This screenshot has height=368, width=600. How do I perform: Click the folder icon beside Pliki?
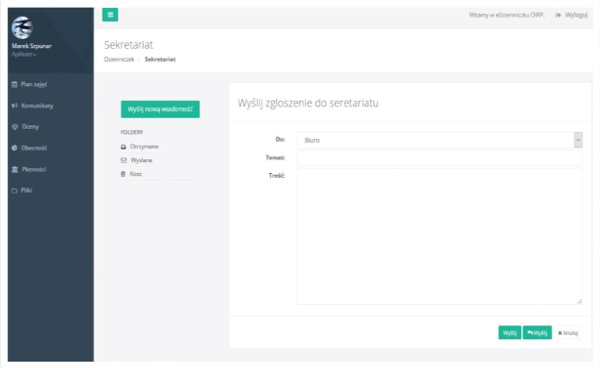15,191
